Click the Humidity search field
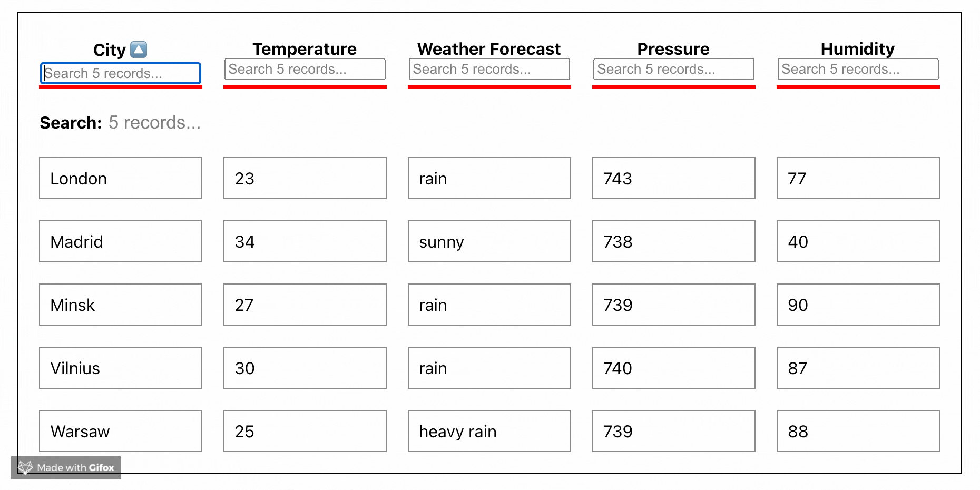 (x=857, y=69)
